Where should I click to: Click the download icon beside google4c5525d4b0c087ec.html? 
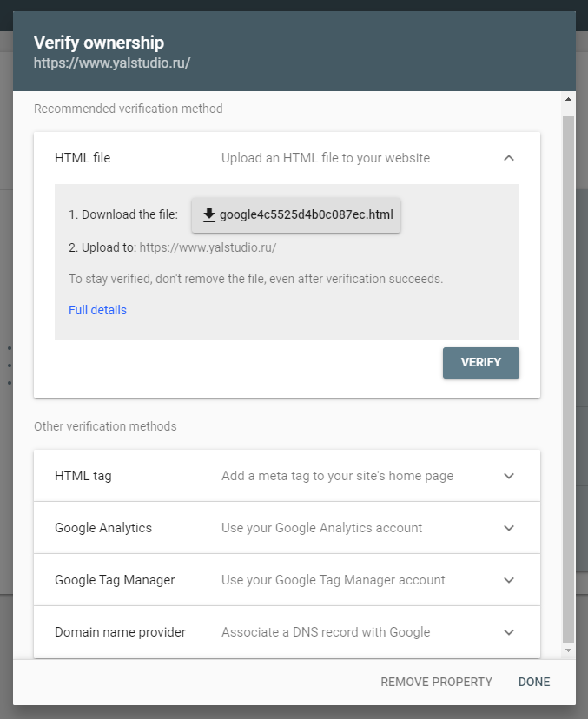[x=209, y=214]
